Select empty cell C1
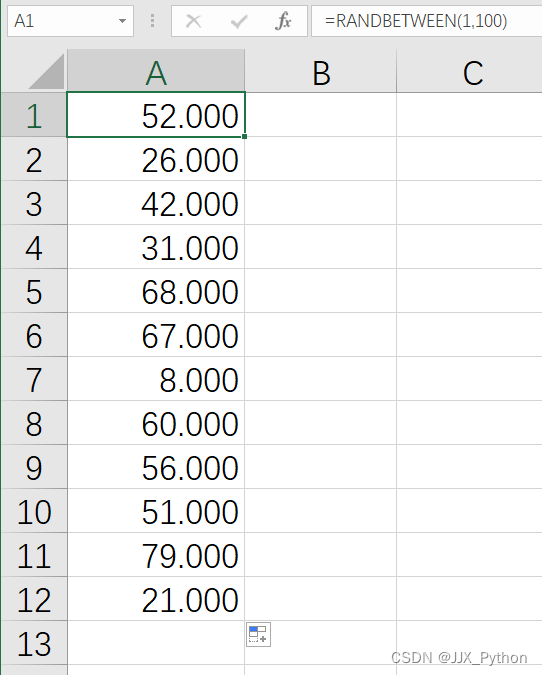Screen dimensions: 542x675 pyautogui.click(x=469, y=115)
